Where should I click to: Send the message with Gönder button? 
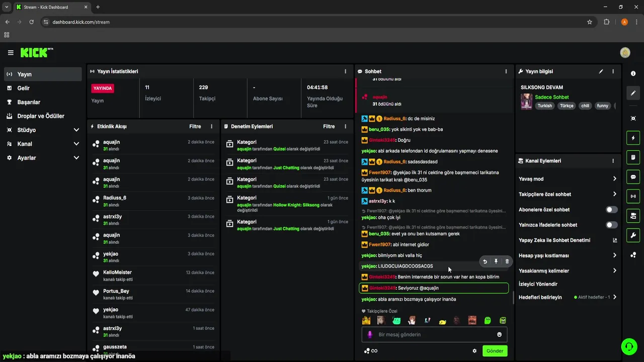tap(495, 351)
